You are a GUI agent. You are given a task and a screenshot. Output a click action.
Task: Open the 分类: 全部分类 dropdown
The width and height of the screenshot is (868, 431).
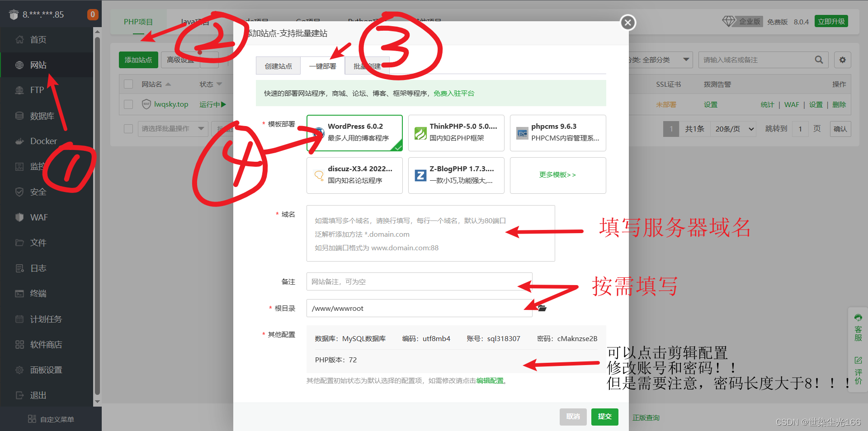(659, 60)
